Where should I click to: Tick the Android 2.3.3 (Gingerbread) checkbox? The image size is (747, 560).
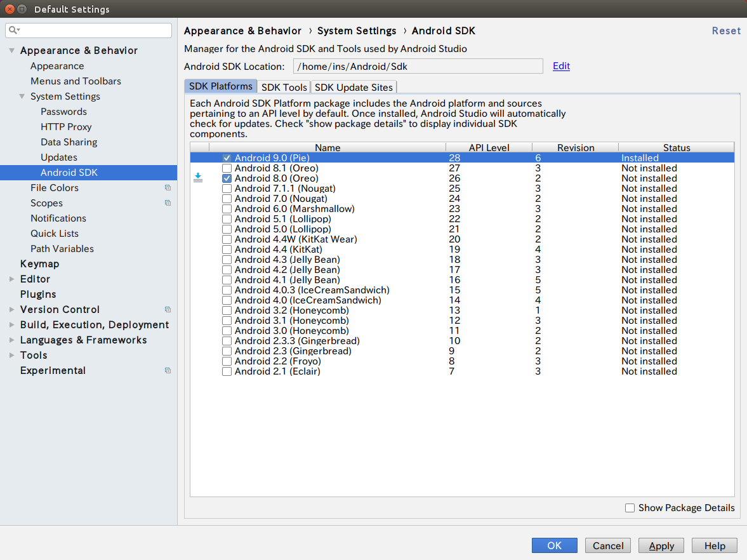[227, 341]
